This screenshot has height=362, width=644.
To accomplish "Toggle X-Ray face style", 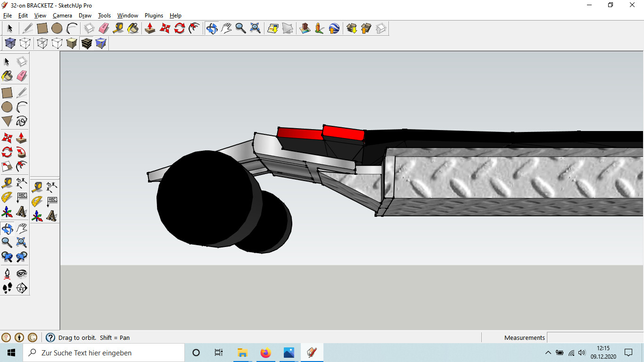I will point(10,44).
